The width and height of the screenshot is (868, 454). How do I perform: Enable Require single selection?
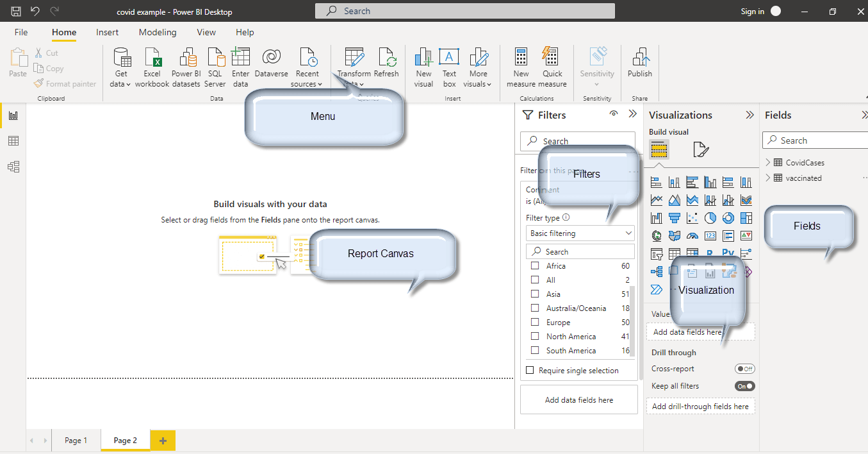[x=530, y=371]
